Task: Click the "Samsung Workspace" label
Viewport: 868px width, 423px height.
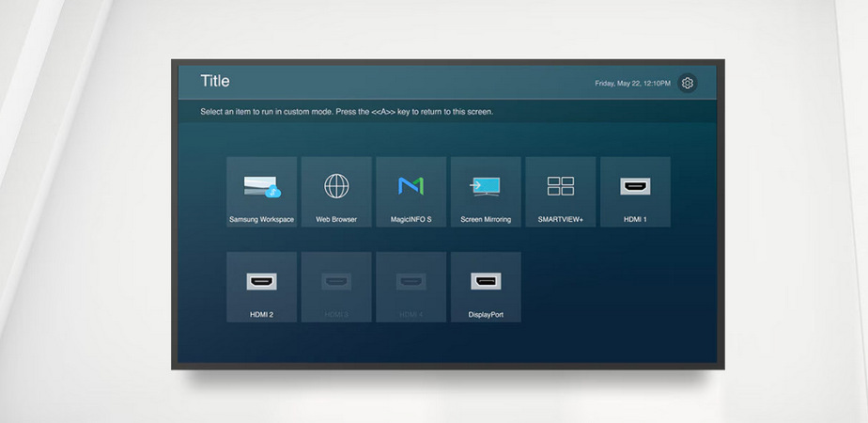Action: (261, 220)
